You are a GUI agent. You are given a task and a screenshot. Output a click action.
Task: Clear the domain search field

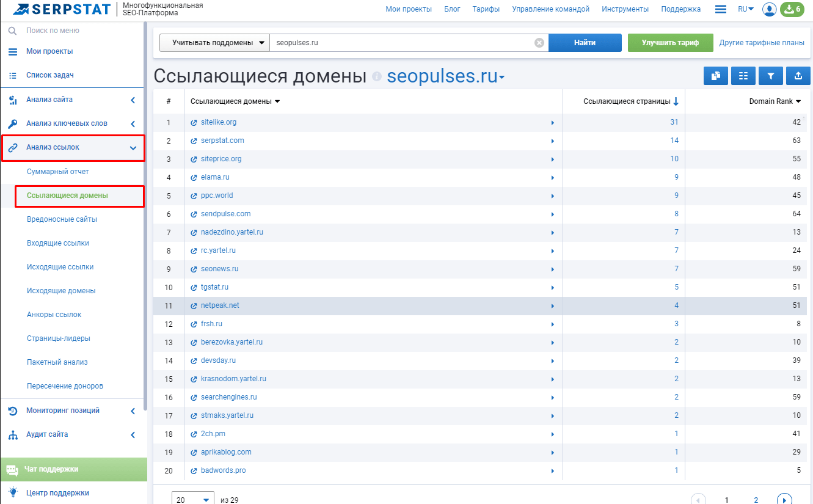click(x=539, y=43)
